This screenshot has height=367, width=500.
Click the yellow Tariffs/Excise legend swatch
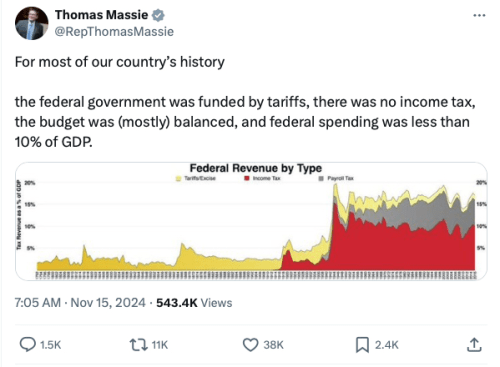(x=178, y=179)
